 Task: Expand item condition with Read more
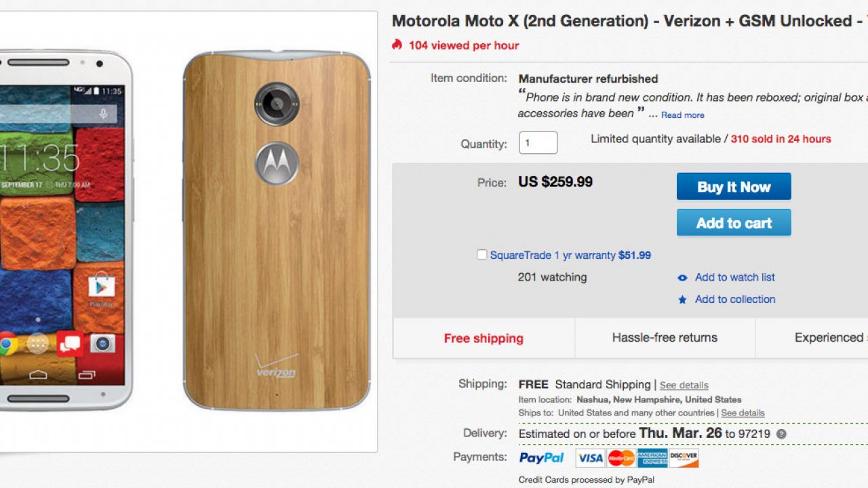point(682,115)
